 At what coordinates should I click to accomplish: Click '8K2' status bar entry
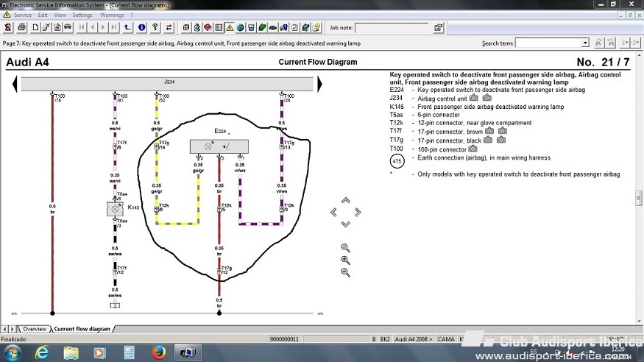click(x=385, y=339)
